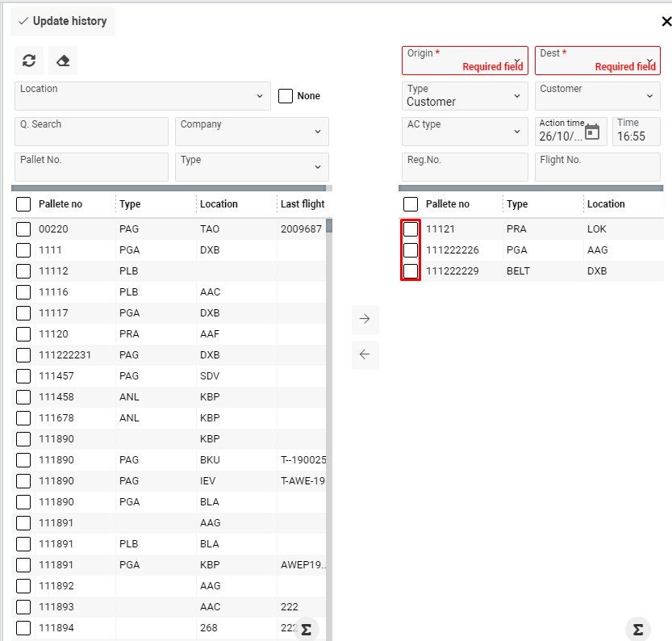Click the sigma summary icon under right table

(637, 630)
